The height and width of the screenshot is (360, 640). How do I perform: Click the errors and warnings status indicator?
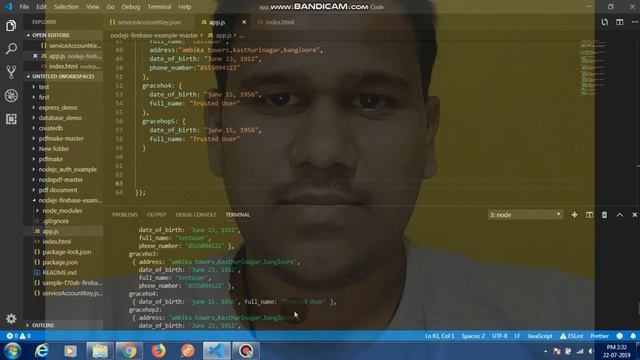pyautogui.click(x=18, y=336)
